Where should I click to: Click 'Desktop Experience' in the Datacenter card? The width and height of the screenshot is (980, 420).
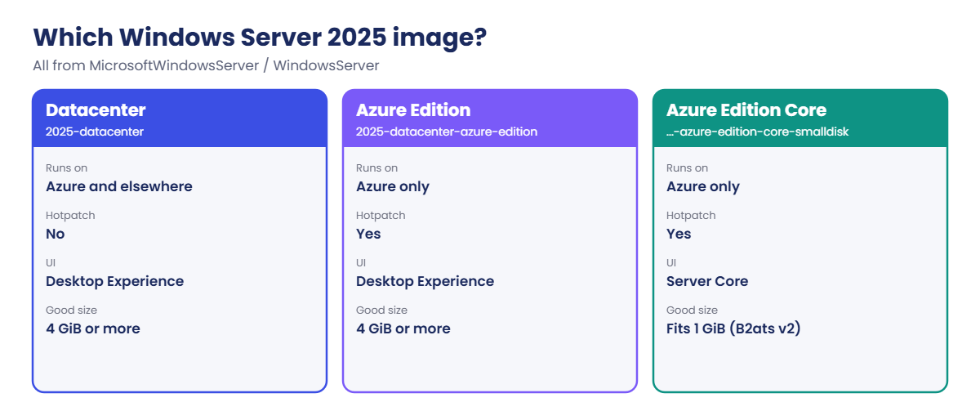click(x=115, y=281)
